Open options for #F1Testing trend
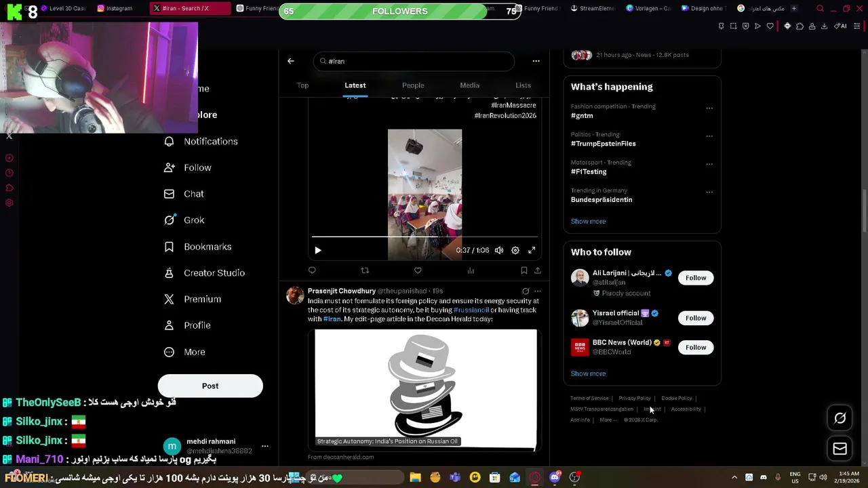 (709, 164)
